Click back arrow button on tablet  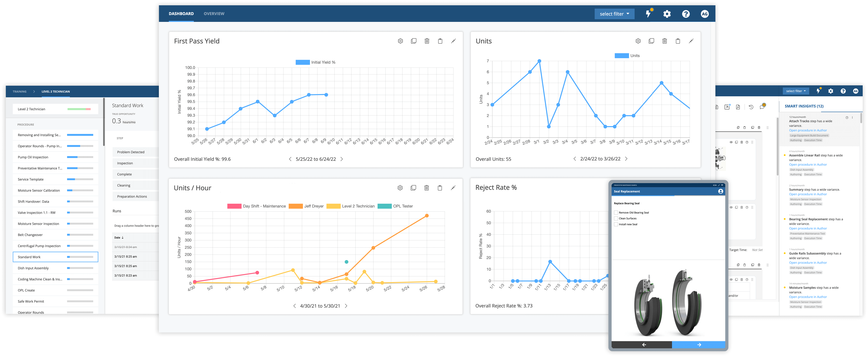tap(642, 345)
